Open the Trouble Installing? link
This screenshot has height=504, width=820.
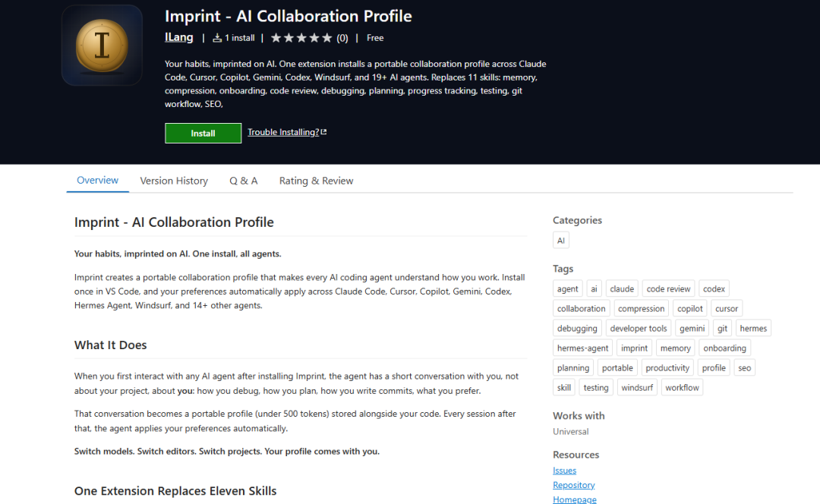coord(286,132)
